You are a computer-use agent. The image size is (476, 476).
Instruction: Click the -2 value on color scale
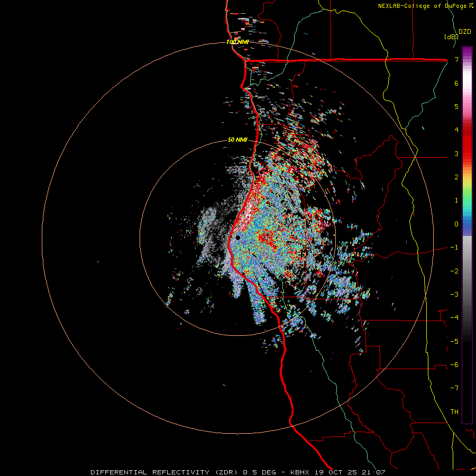point(454,271)
